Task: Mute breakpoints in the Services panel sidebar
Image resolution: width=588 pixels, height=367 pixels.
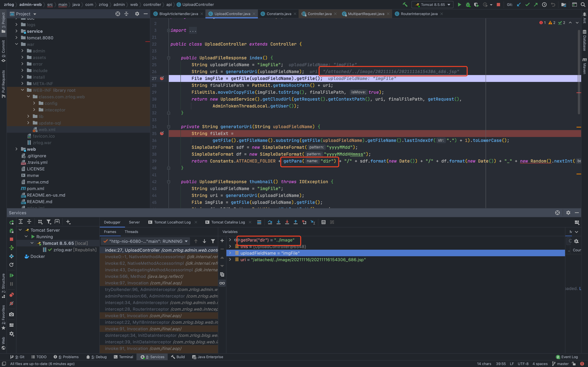Action: click(x=11, y=303)
